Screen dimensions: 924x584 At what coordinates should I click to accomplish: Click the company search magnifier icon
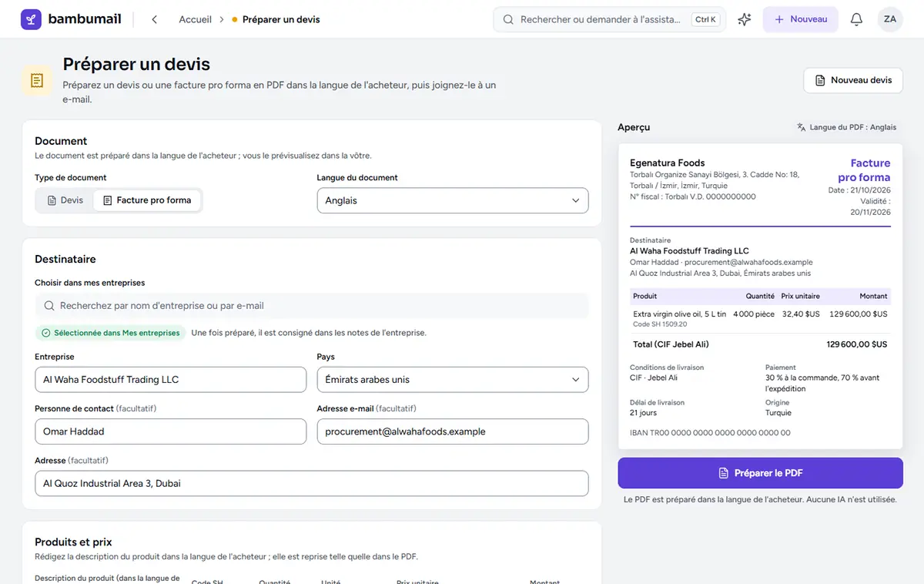click(49, 306)
